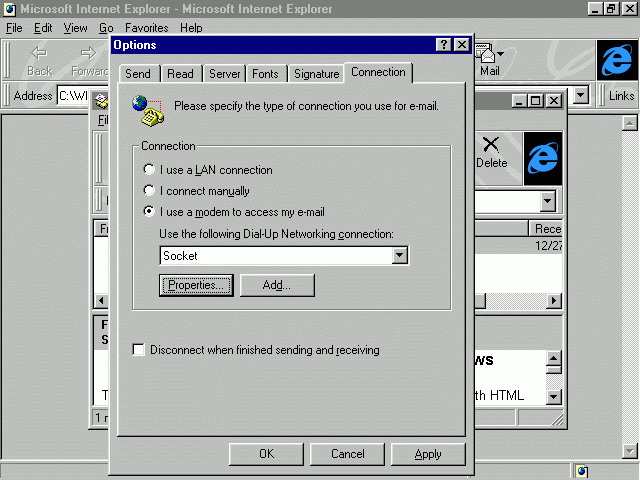This screenshot has height=480, width=640.
Task: Click message list right scroll arrow
Action: [554, 301]
